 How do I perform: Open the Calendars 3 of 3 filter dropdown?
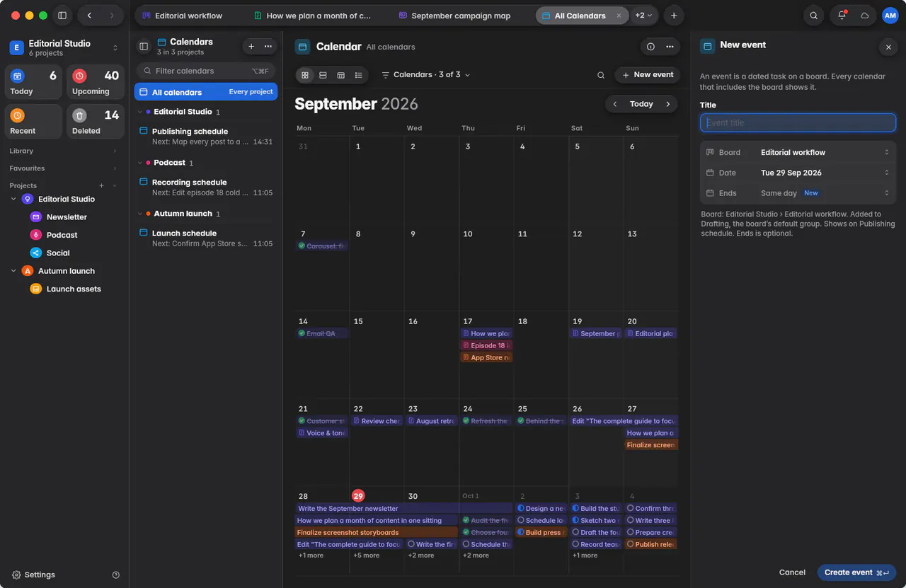[x=426, y=75]
